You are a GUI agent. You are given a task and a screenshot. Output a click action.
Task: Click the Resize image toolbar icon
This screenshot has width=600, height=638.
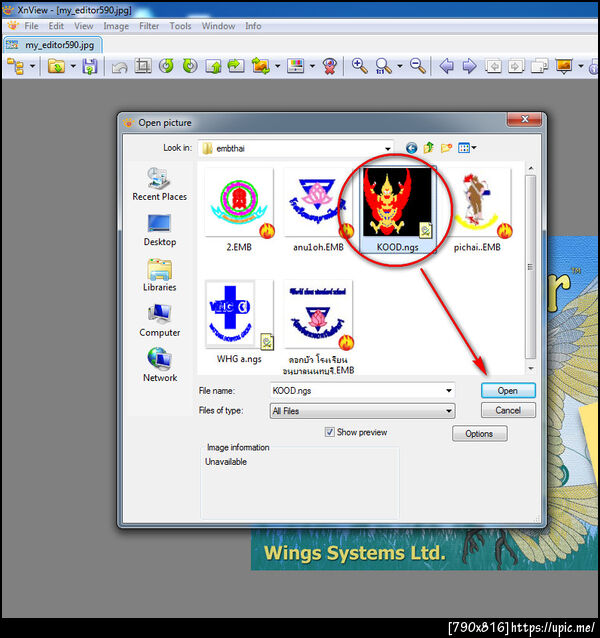point(261,66)
